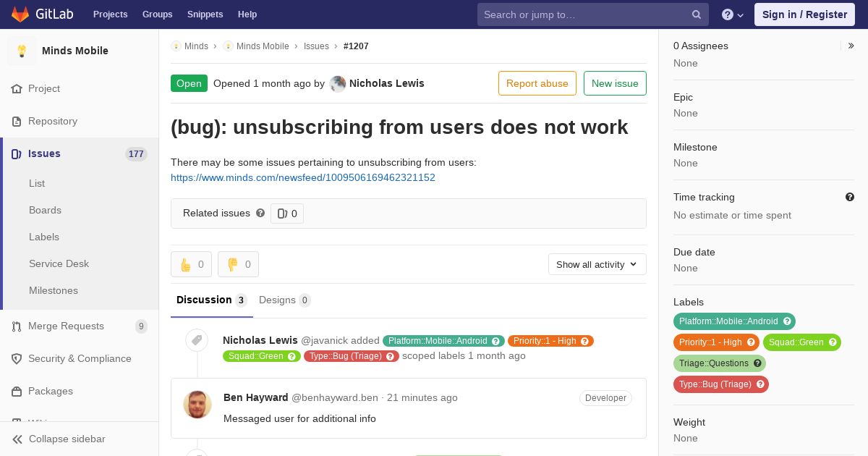Click help icon on sidebar Type::Bug (Triage) label
Image resolution: width=868 pixels, height=456 pixels.
coord(760,384)
